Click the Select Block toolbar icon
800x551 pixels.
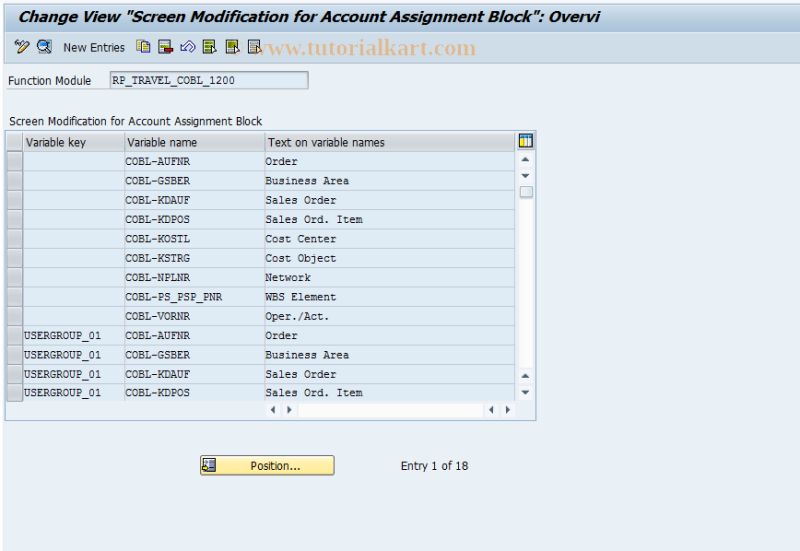[x=232, y=47]
